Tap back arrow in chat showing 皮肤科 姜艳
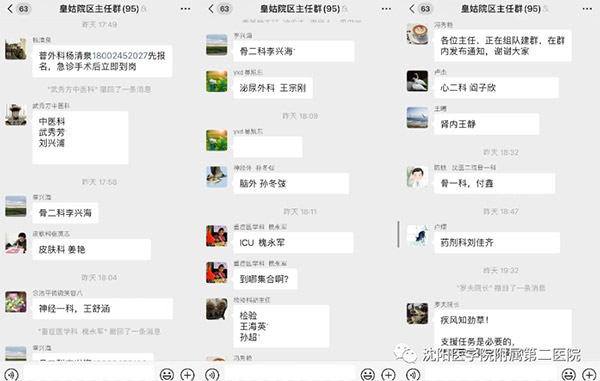The image size is (600, 381). (10, 8)
